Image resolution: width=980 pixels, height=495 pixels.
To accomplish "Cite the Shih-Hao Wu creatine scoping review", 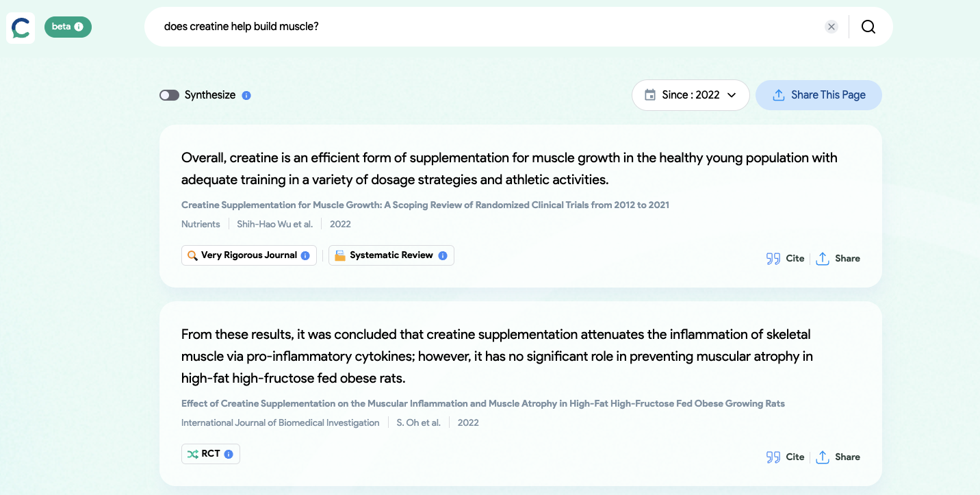I will pos(785,258).
